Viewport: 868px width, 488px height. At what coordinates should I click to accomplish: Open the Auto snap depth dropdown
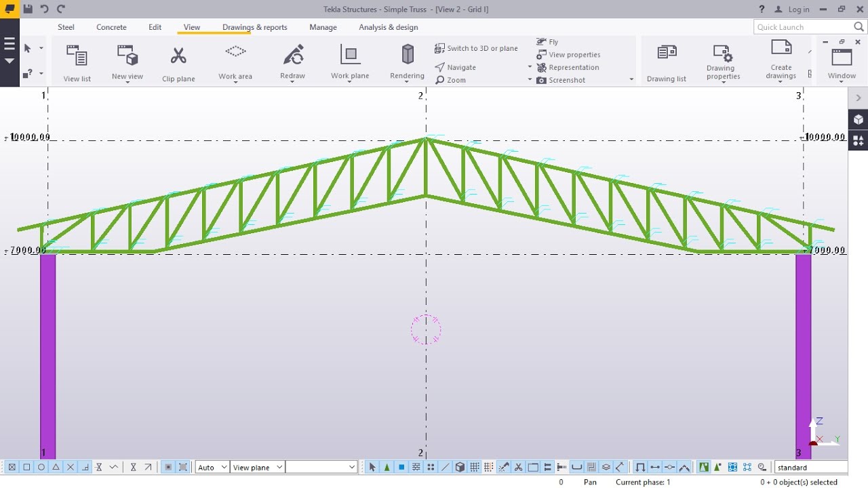(212, 467)
